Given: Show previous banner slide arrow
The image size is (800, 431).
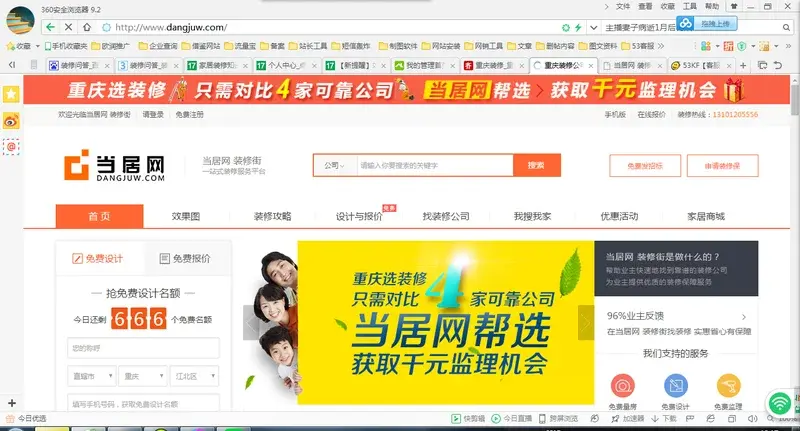Looking at the screenshot, I should coord(251,322).
